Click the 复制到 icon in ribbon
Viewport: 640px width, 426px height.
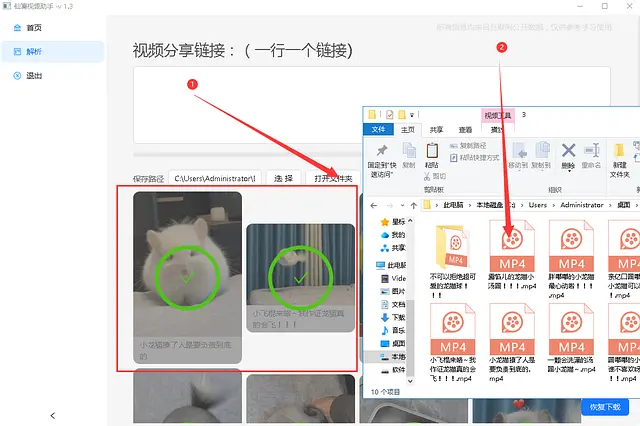[542, 151]
